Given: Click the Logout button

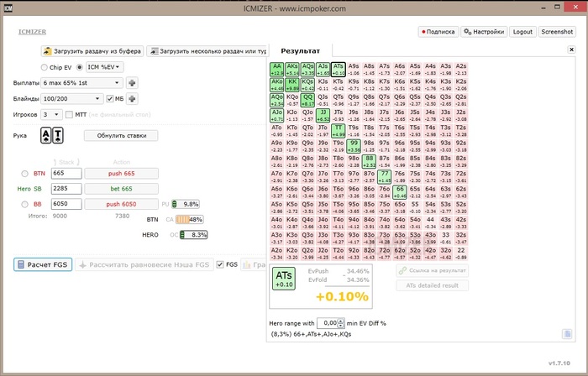Looking at the screenshot, I should 522,32.
